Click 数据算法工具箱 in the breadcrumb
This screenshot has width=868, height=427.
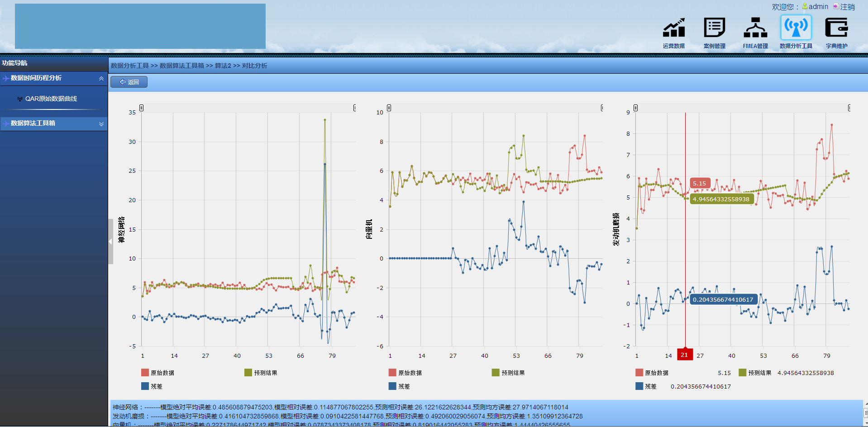coord(181,66)
